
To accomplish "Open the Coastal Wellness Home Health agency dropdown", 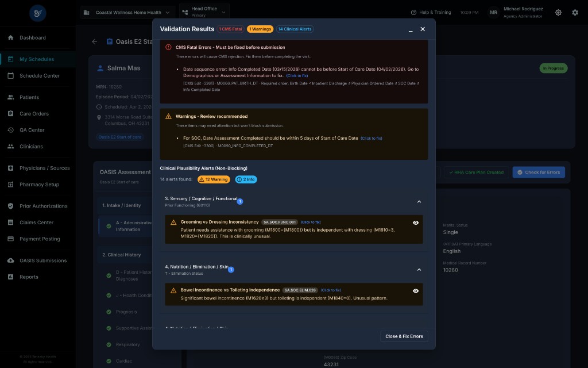I will 127,13.
